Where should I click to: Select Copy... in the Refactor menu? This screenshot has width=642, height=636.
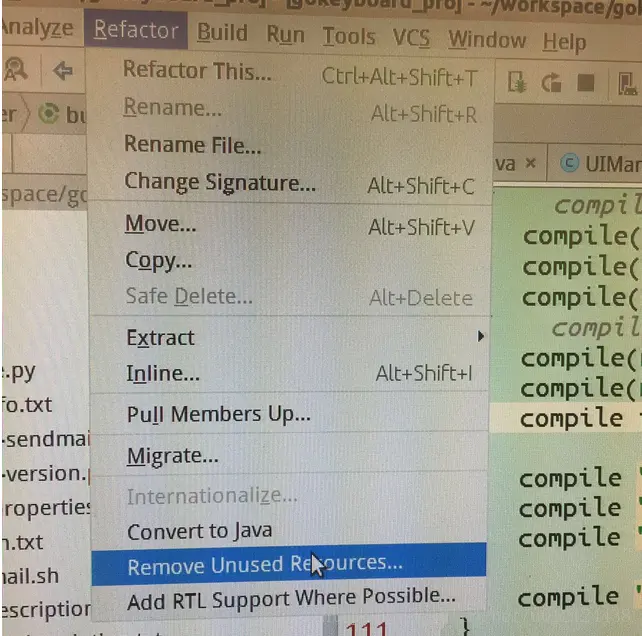pos(290,260)
